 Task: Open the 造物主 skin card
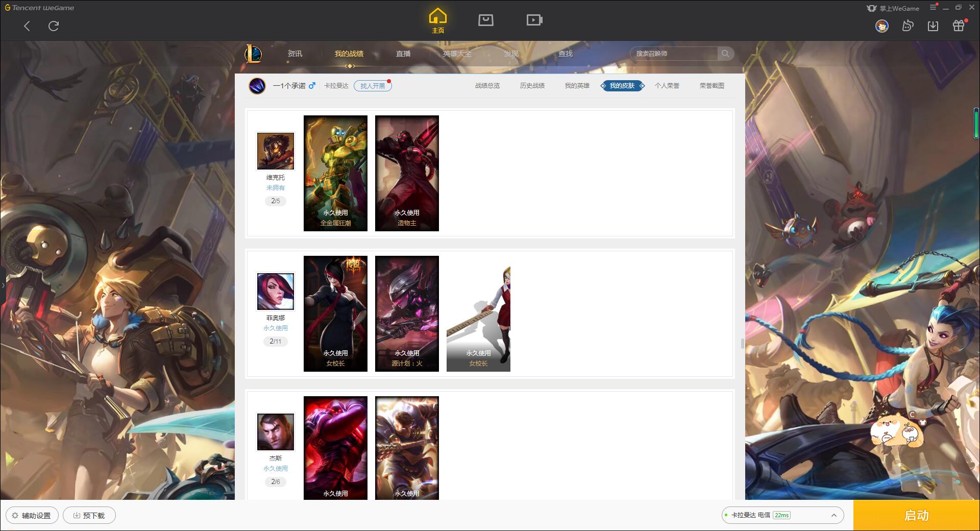(407, 173)
